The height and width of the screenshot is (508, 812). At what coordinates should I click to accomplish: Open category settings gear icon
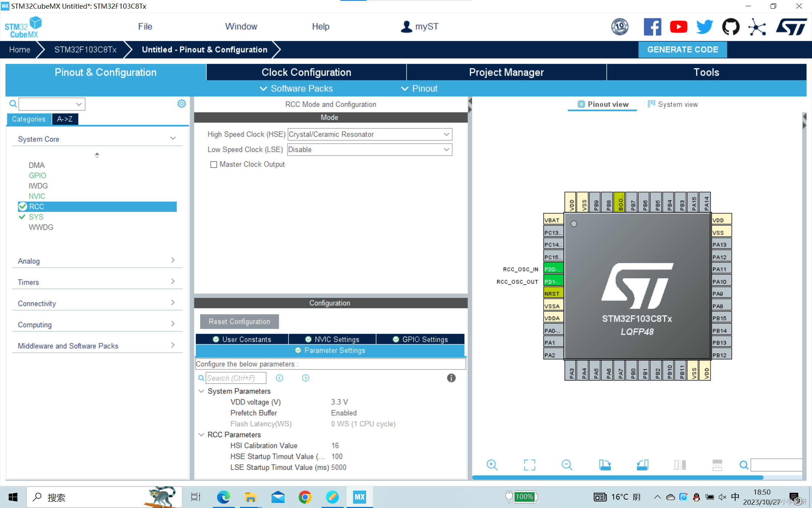click(x=181, y=104)
